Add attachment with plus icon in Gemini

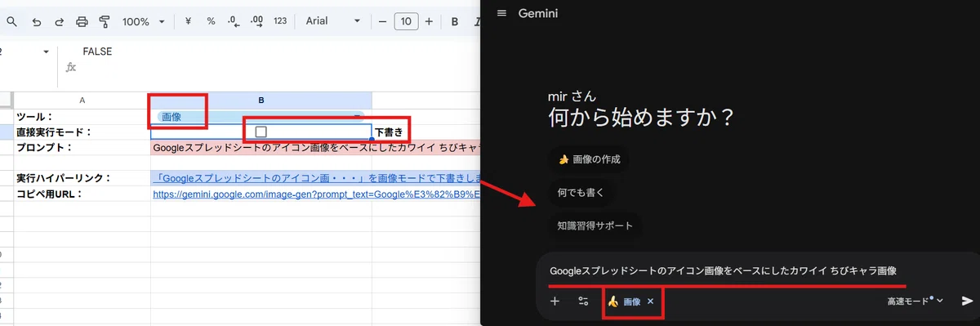point(555,301)
